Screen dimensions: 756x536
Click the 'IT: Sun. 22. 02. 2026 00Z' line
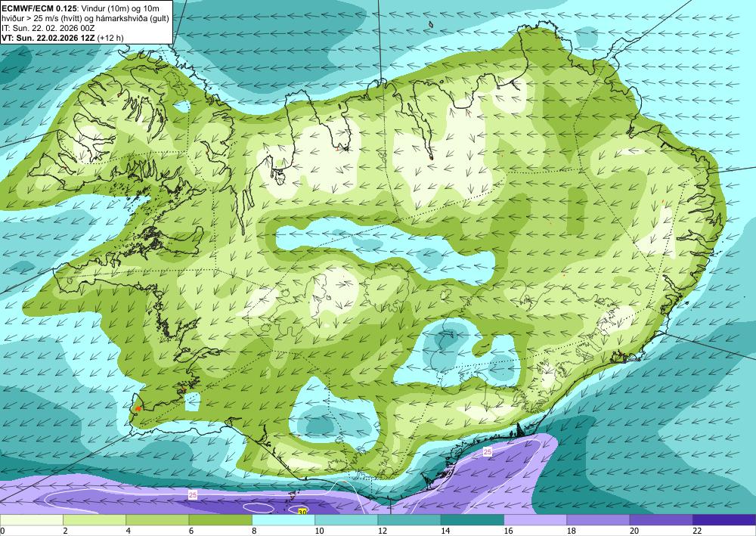click(48, 27)
